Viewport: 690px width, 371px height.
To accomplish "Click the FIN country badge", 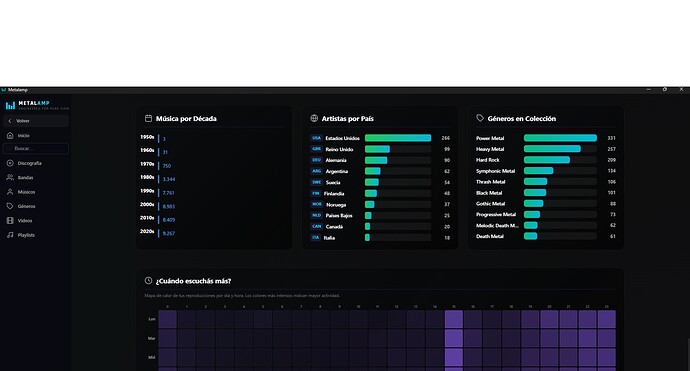I will pyautogui.click(x=316, y=193).
